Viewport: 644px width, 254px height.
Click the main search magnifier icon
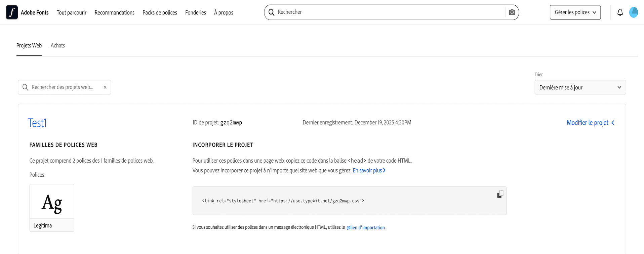coord(272,12)
